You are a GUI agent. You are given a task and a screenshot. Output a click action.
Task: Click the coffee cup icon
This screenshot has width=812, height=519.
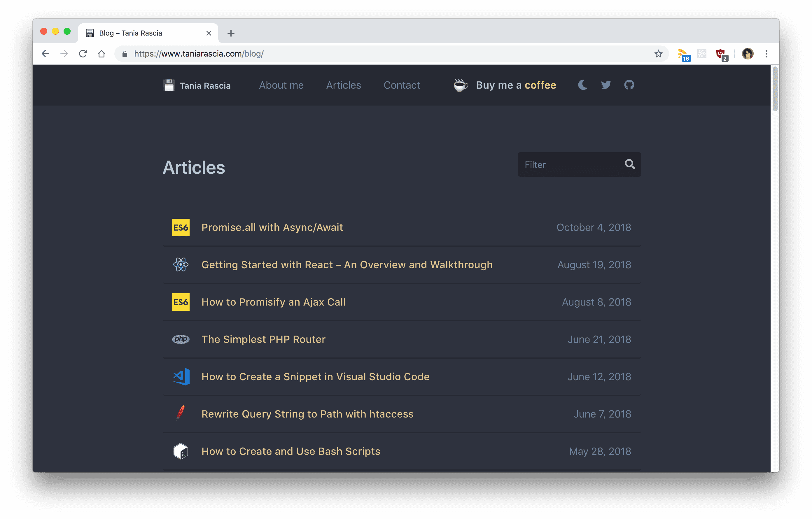point(461,85)
